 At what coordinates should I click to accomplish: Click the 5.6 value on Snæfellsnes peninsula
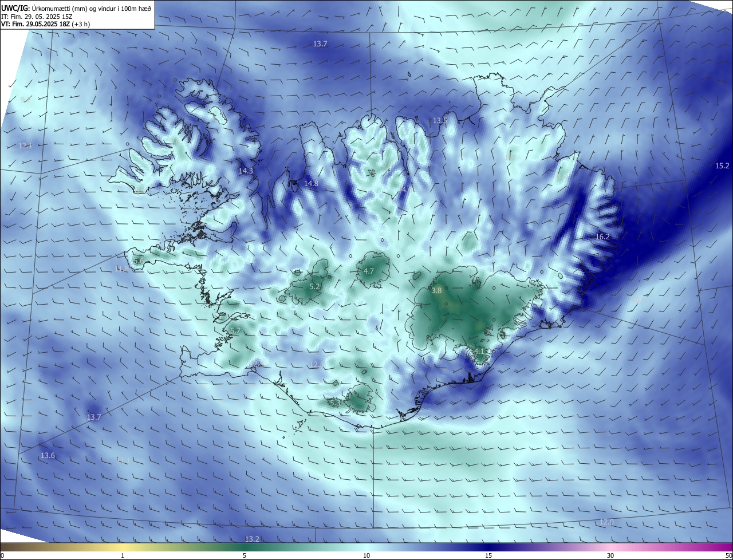(x=139, y=261)
